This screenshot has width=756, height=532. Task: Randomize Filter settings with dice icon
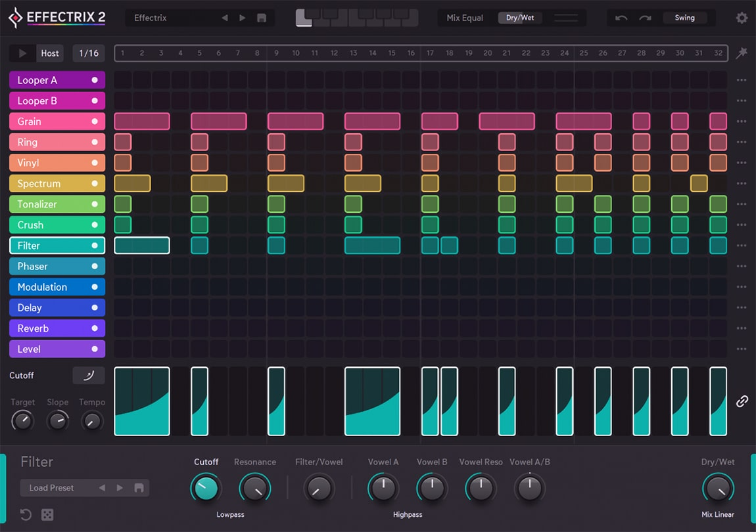pos(47,515)
